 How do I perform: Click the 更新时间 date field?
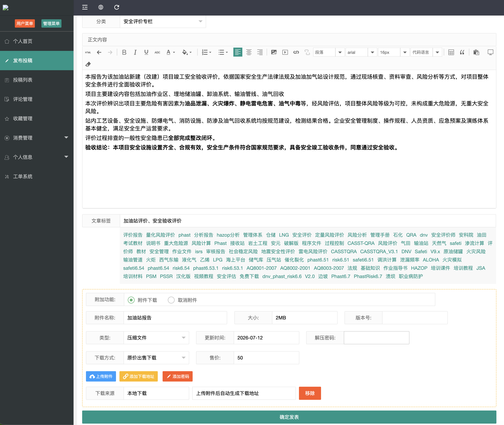coord(266,338)
